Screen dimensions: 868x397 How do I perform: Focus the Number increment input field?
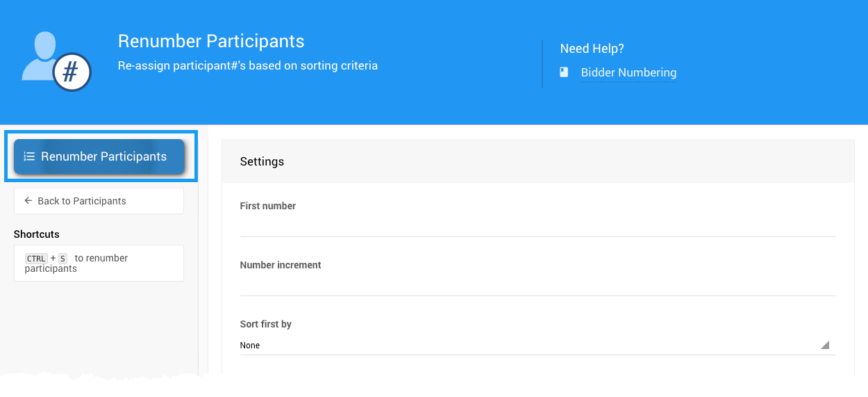click(537, 285)
